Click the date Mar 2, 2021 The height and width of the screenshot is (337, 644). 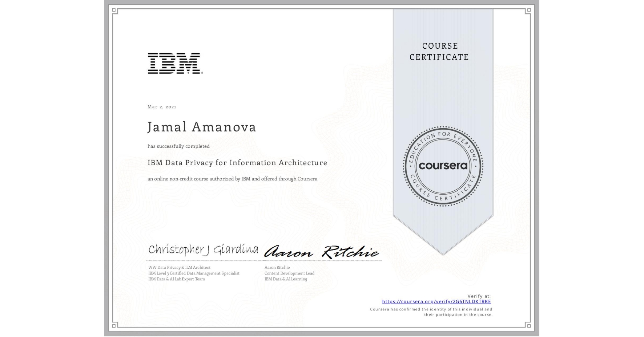tap(161, 106)
